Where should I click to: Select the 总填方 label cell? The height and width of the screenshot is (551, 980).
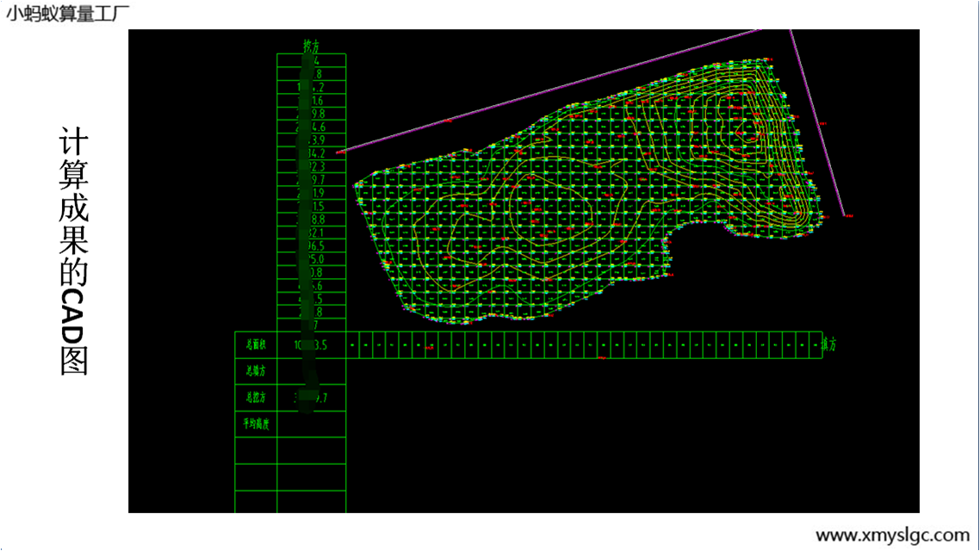(x=256, y=371)
